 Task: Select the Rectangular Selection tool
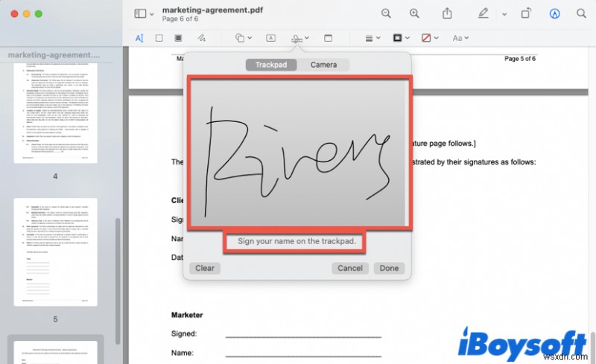point(159,38)
